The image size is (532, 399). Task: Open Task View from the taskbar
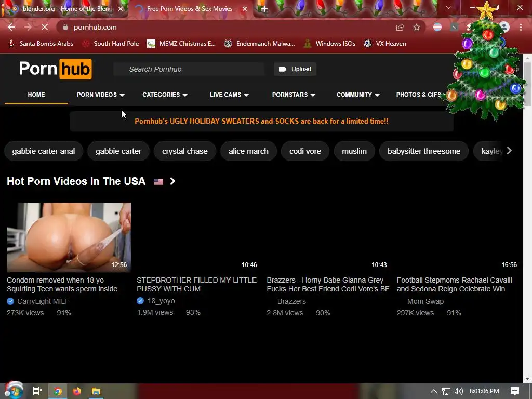click(x=37, y=391)
